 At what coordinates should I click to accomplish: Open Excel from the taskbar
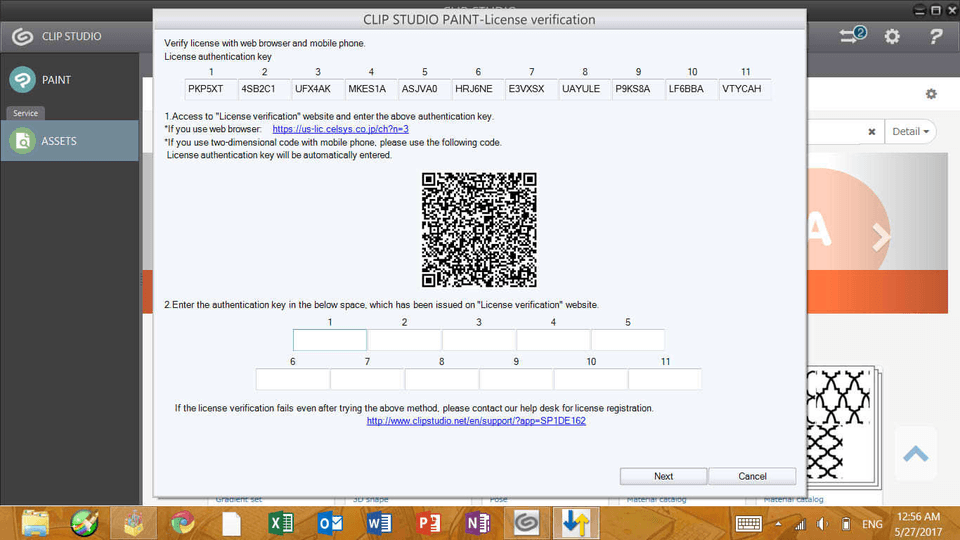[281, 522]
